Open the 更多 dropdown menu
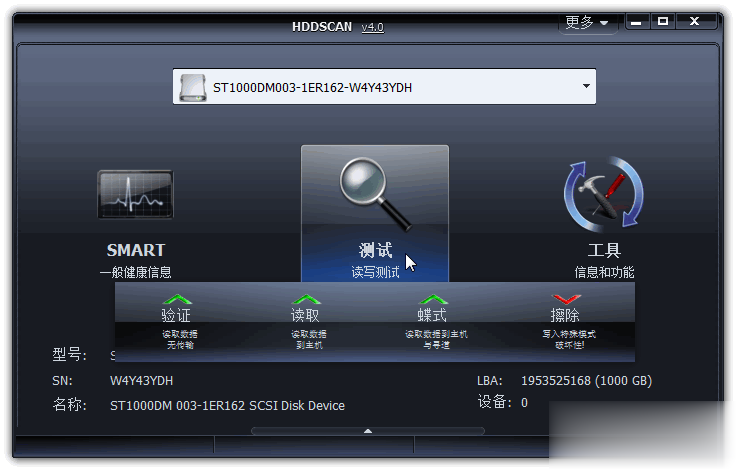Screen dimensions: 737x470 pos(587,22)
